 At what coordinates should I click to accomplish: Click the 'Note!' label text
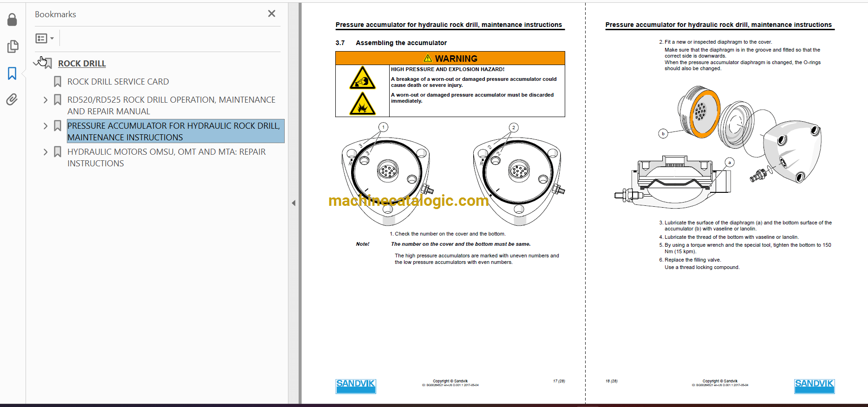coord(363,244)
